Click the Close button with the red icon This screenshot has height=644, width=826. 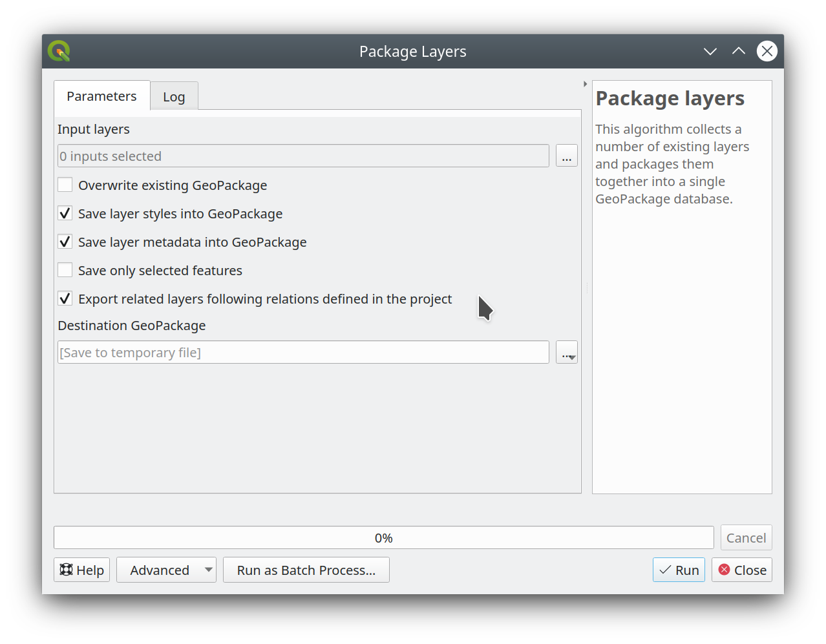[742, 570]
